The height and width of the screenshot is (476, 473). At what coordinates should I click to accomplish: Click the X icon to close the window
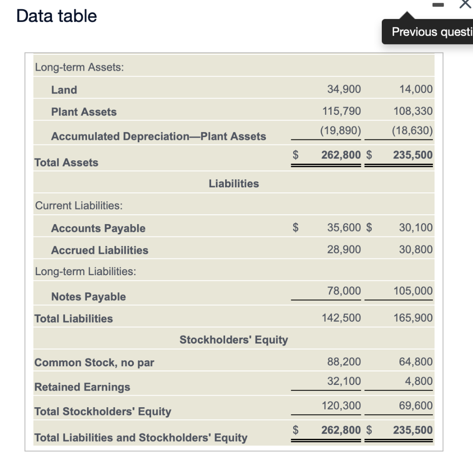point(464,6)
